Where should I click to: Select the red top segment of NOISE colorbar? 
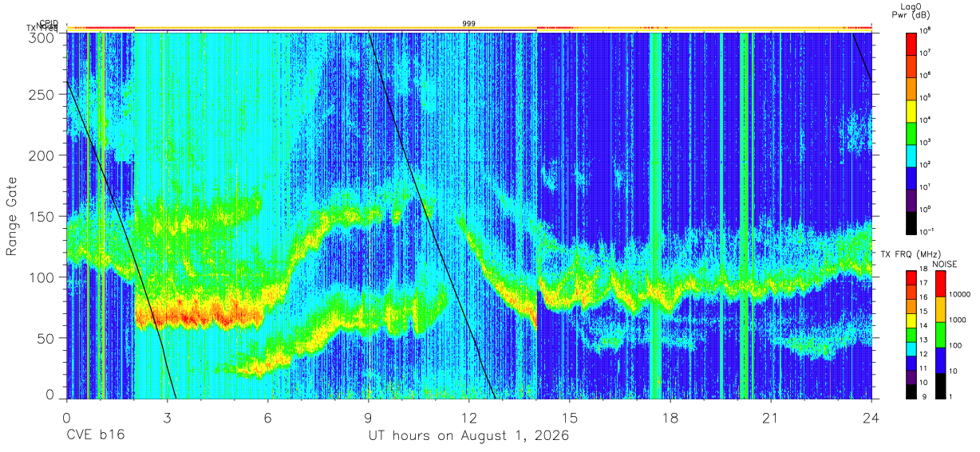940,285
